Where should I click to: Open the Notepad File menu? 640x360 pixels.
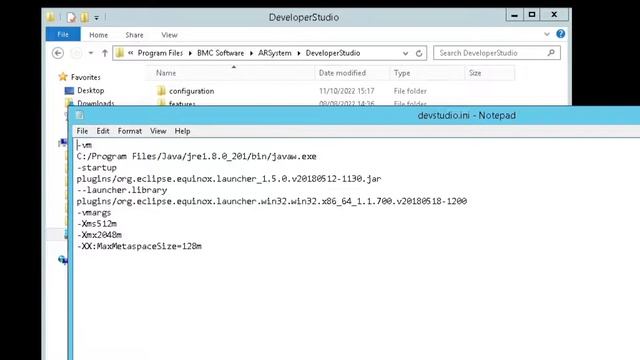82,131
